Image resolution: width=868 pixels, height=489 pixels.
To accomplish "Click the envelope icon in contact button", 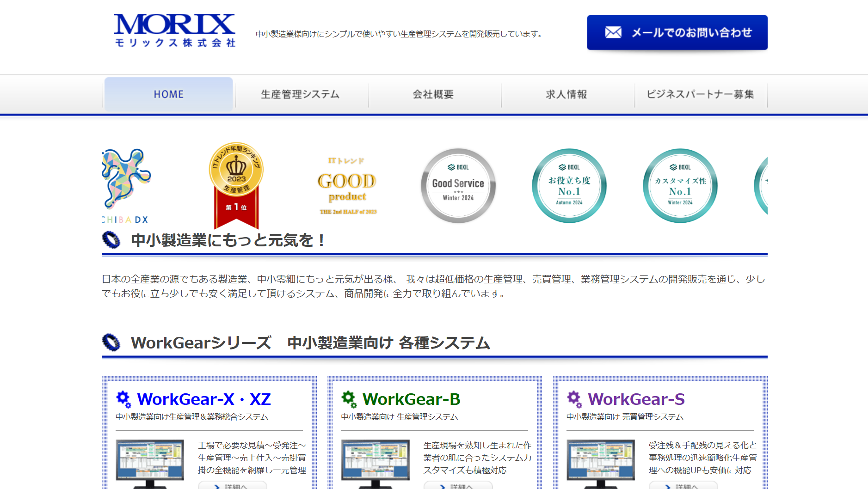I will [x=613, y=32].
